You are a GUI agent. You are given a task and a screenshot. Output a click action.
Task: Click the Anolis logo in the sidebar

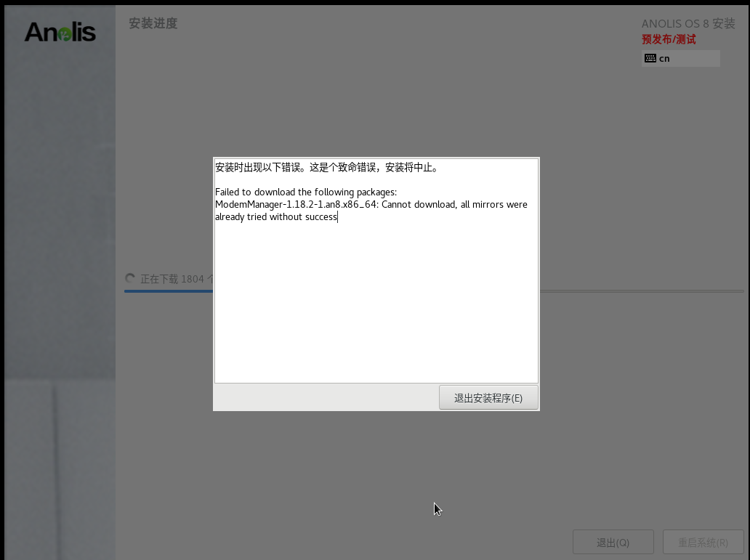click(x=60, y=32)
